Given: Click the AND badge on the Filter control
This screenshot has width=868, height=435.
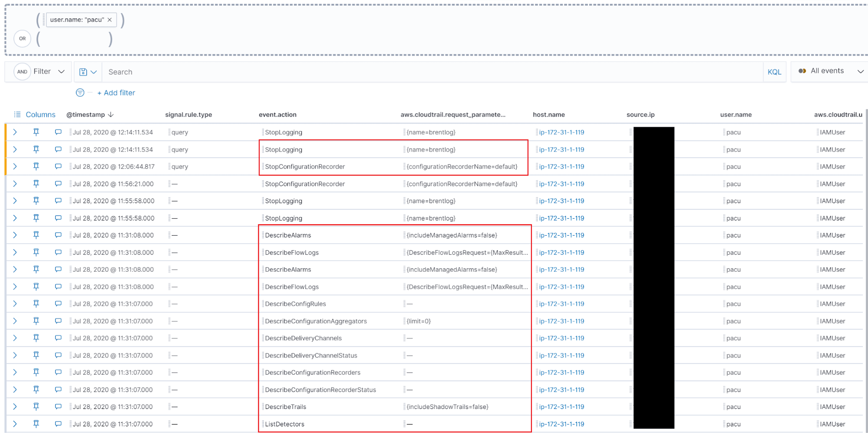Looking at the screenshot, I should (22, 72).
